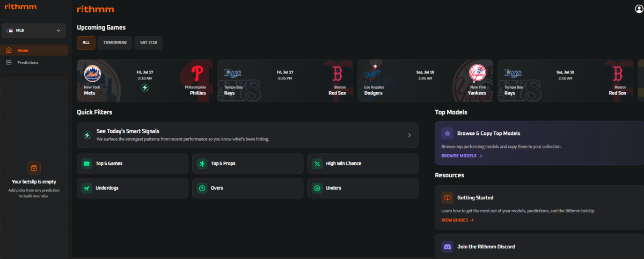
Task: Click the Top 5 Props runner icon
Action: [202, 163]
